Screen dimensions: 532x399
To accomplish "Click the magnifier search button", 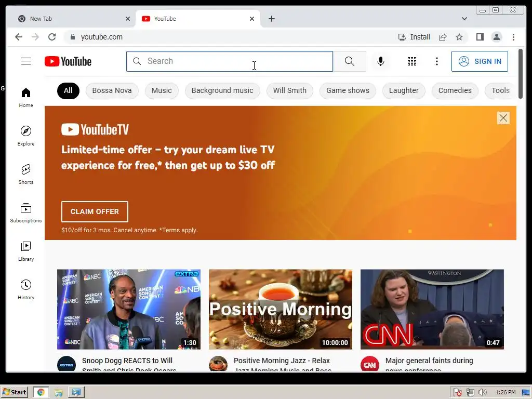I will point(350,61).
